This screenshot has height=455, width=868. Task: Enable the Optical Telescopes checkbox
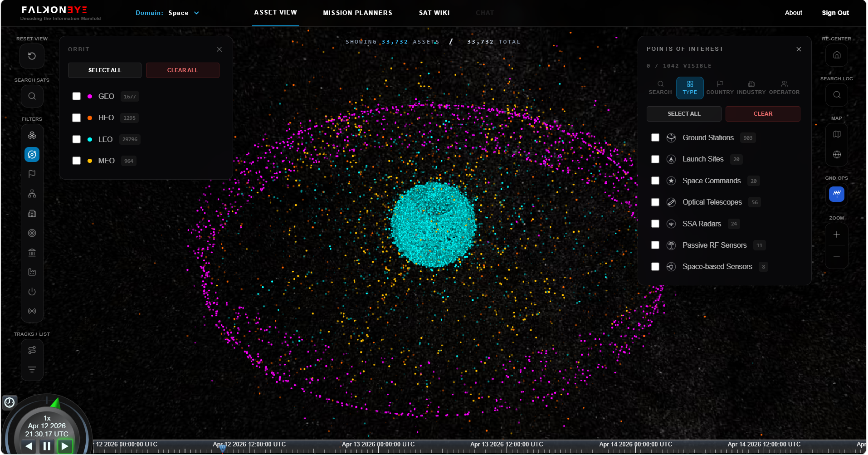655,202
